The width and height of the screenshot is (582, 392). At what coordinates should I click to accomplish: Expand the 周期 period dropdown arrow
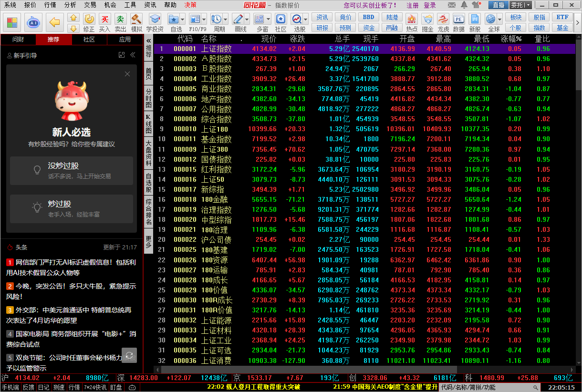click(225, 20)
